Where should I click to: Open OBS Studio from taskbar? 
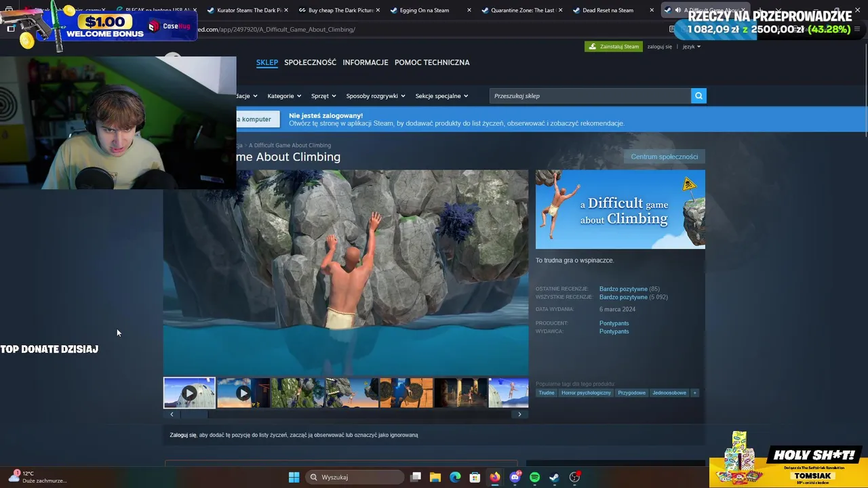pos(574,477)
